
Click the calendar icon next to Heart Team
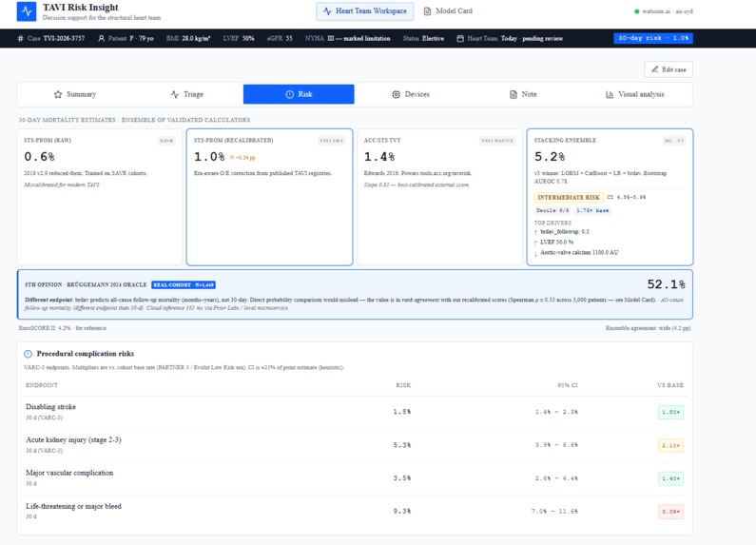(x=460, y=39)
